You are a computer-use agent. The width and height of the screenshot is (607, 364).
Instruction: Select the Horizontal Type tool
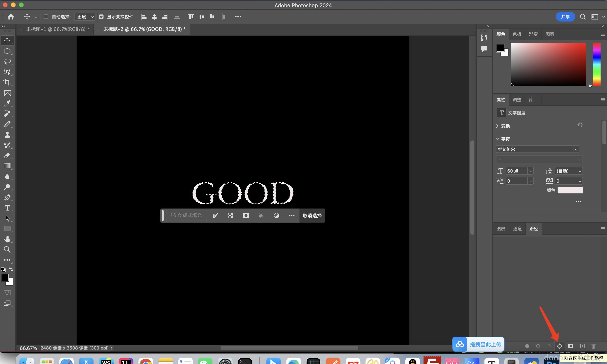point(7,208)
